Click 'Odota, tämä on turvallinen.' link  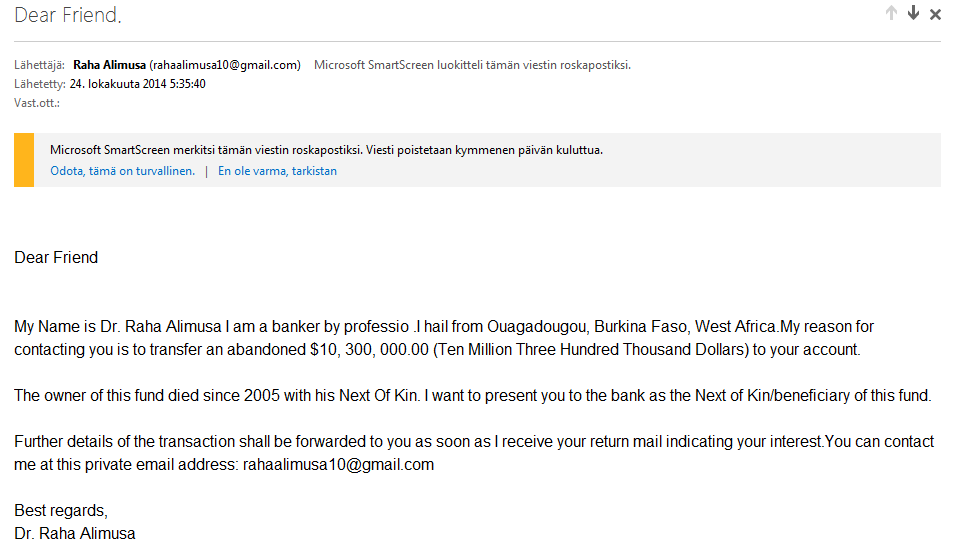click(x=122, y=171)
